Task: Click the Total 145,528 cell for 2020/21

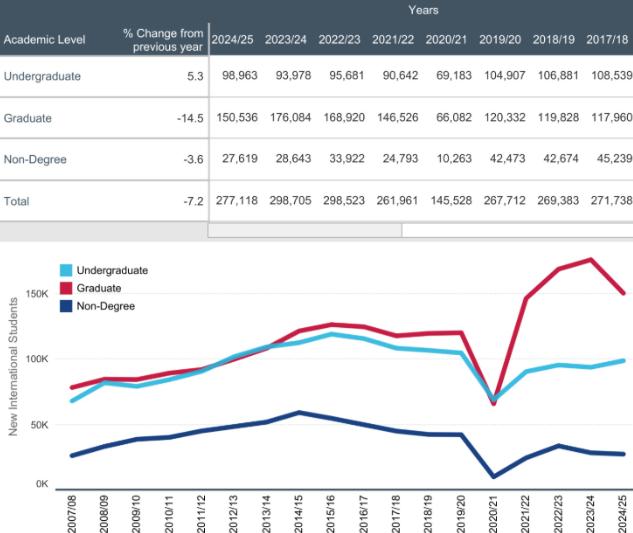Action: [x=448, y=201]
